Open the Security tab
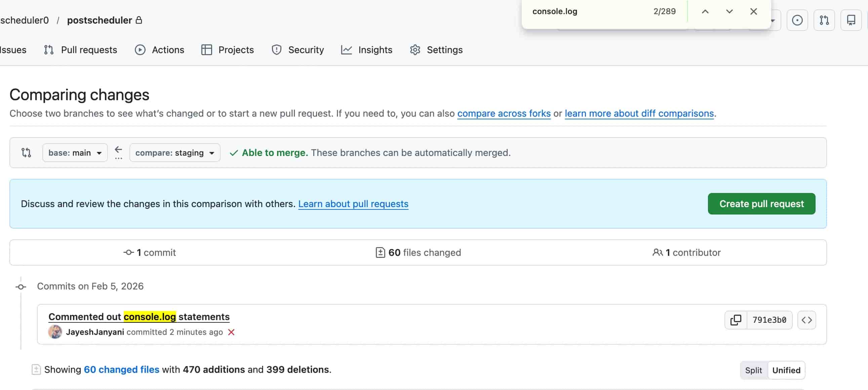 [298, 50]
